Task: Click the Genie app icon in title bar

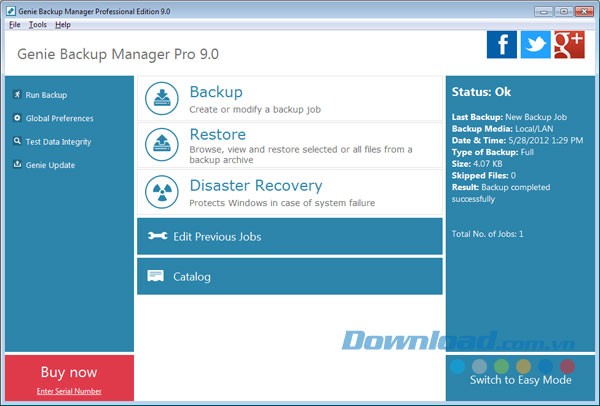Action: click(11, 11)
